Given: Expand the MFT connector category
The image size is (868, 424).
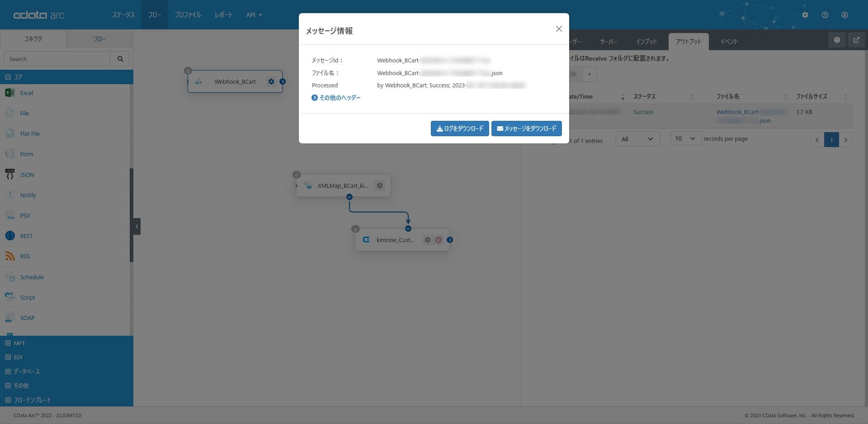Looking at the screenshot, I should [8, 343].
